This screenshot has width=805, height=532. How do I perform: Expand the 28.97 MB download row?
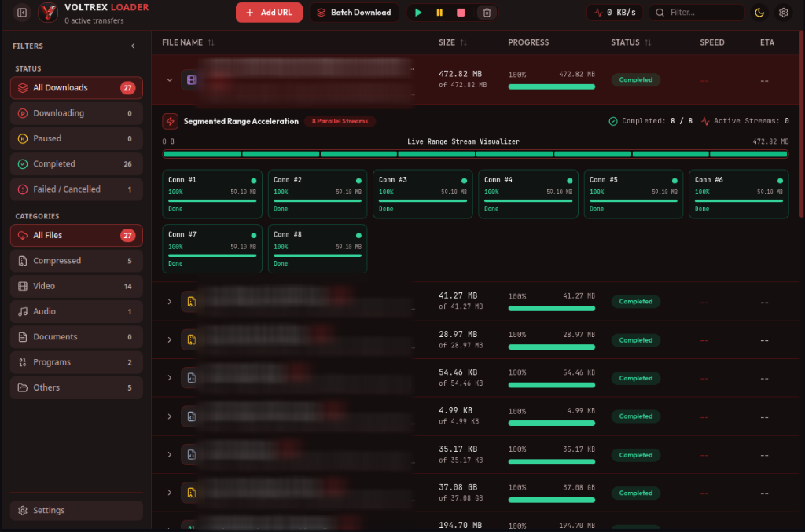(x=170, y=339)
